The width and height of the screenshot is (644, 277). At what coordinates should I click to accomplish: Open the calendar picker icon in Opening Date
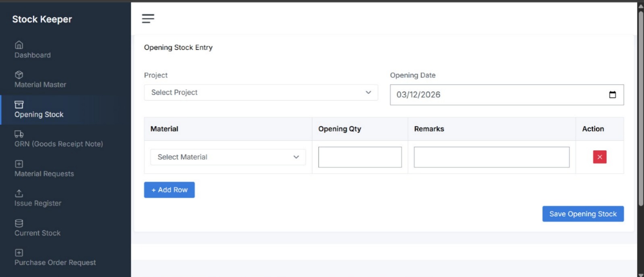tap(612, 95)
